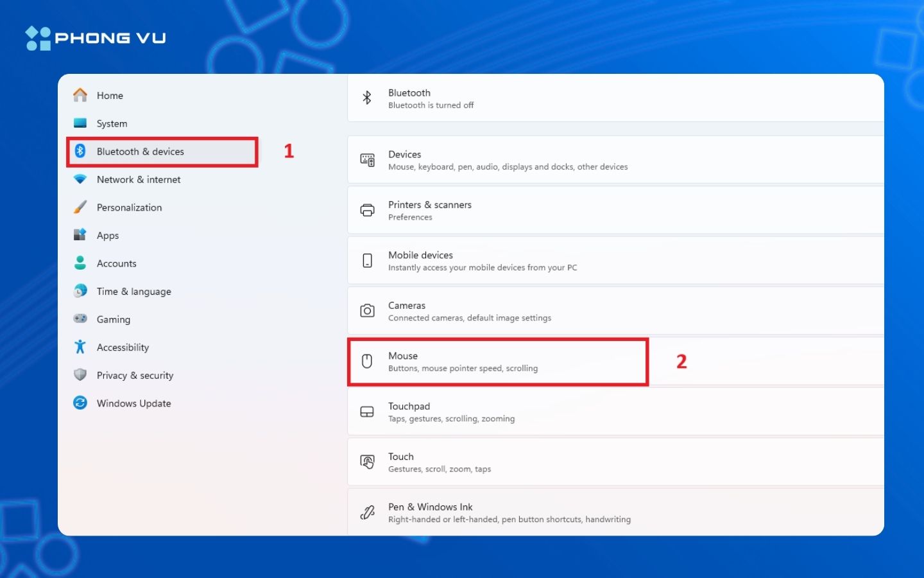The height and width of the screenshot is (578, 924).
Task: Click the printer icon beside Printers & scanners
Action: coord(367,209)
